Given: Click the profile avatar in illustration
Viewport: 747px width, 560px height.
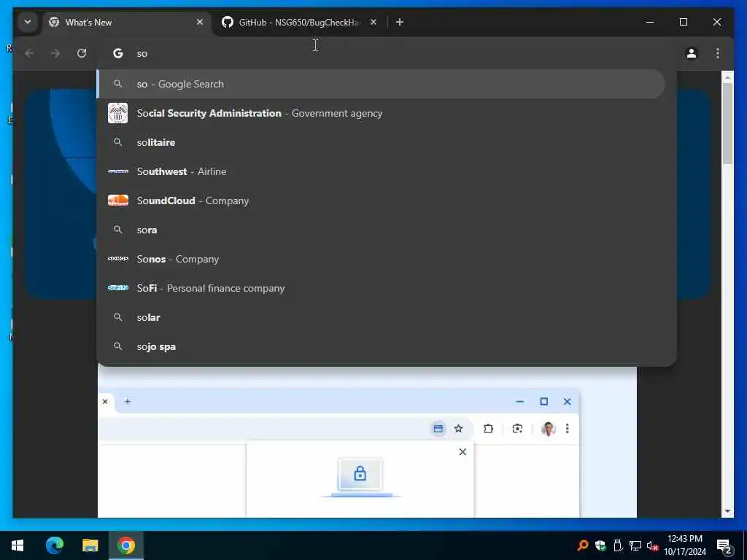Looking at the screenshot, I should pyautogui.click(x=549, y=429).
